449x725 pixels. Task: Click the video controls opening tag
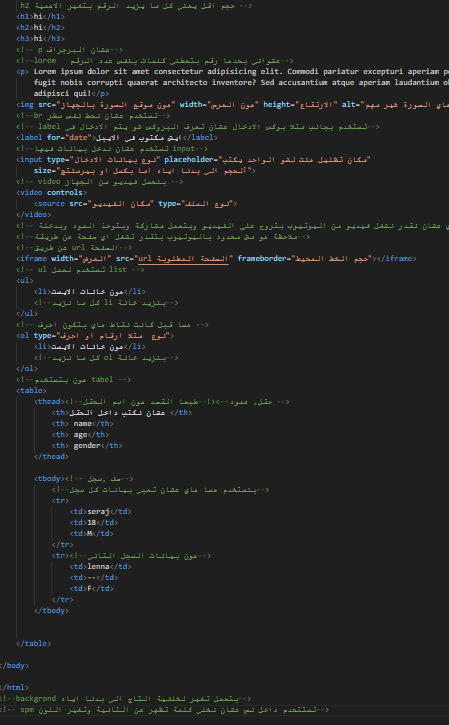51,192
